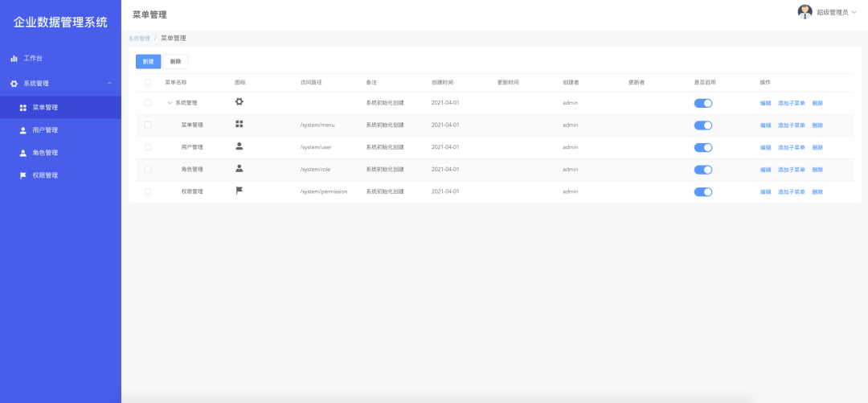Viewport: 868px width, 403px height.
Task: Click the grid icon in the /system/menu row
Action: click(240, 124)
